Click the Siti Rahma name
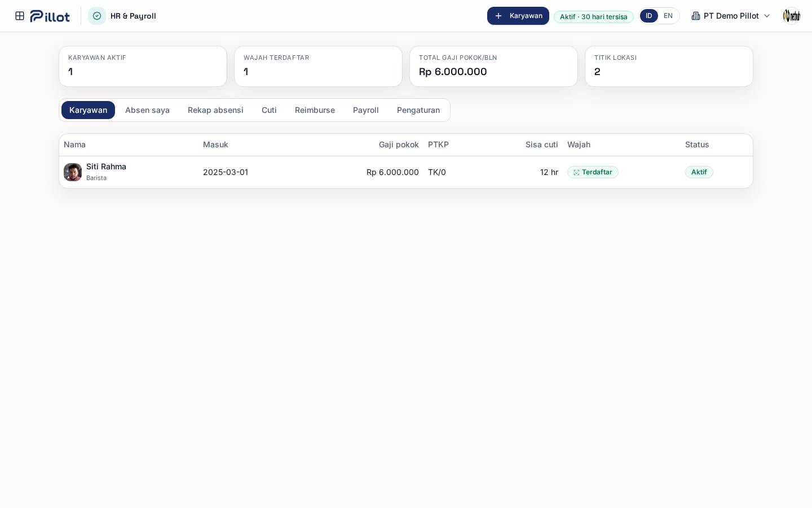 106,167
